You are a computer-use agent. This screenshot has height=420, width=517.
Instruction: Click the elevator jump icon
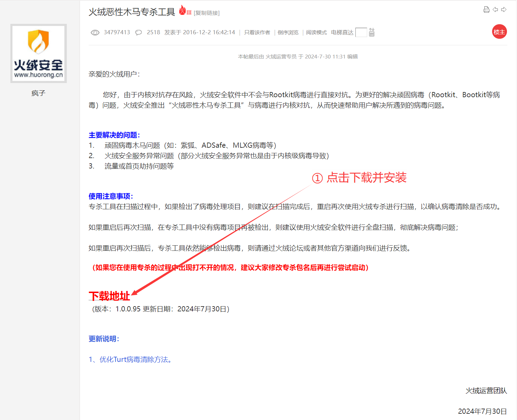click(372, 32)
